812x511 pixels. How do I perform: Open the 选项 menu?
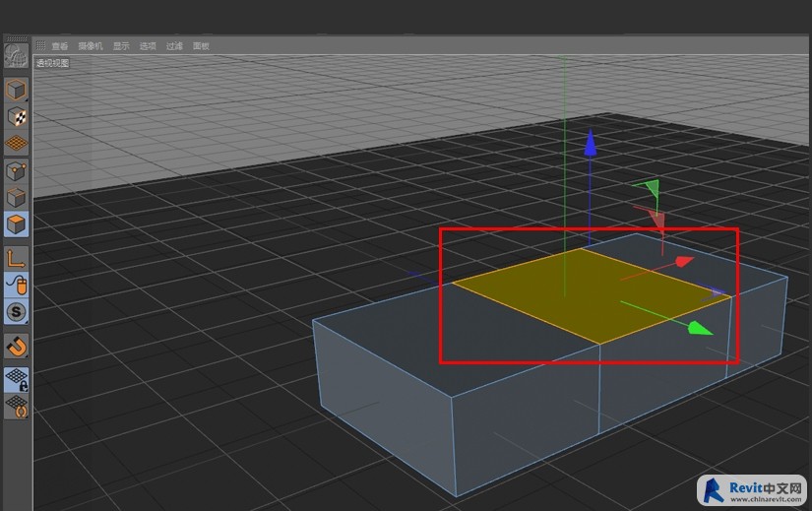[148, 46]
